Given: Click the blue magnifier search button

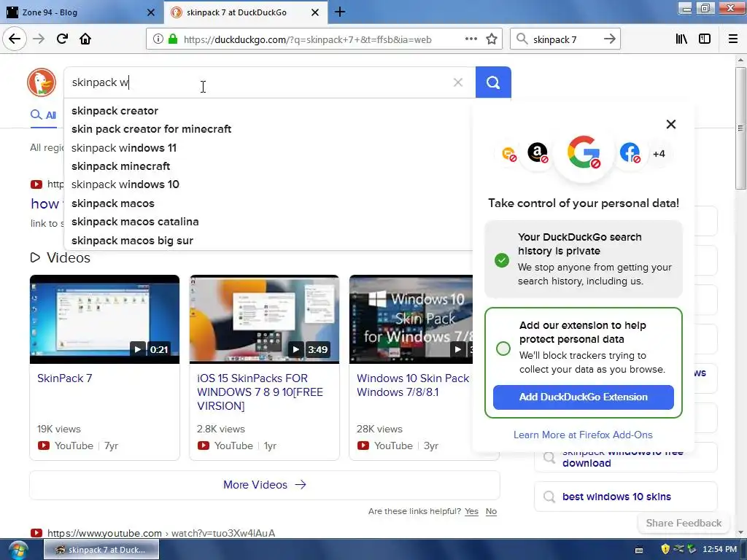Looking at the screenshot, I should [x=493, y=82].
